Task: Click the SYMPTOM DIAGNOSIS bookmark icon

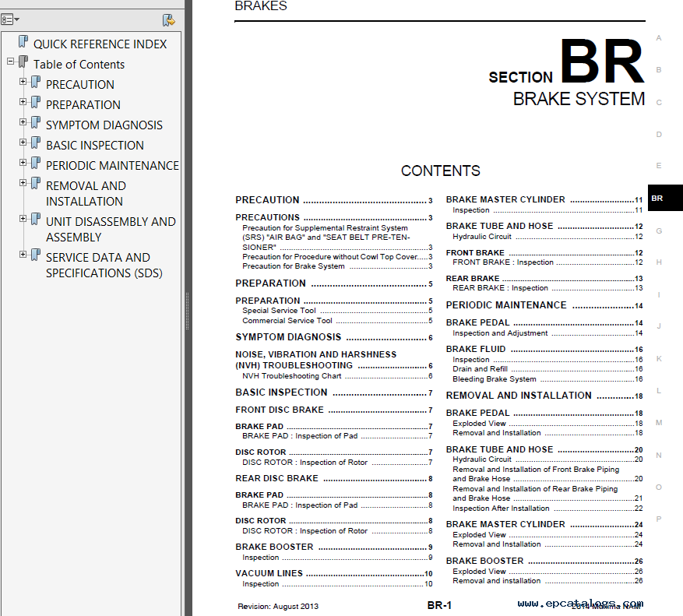Action: point(36,123)
